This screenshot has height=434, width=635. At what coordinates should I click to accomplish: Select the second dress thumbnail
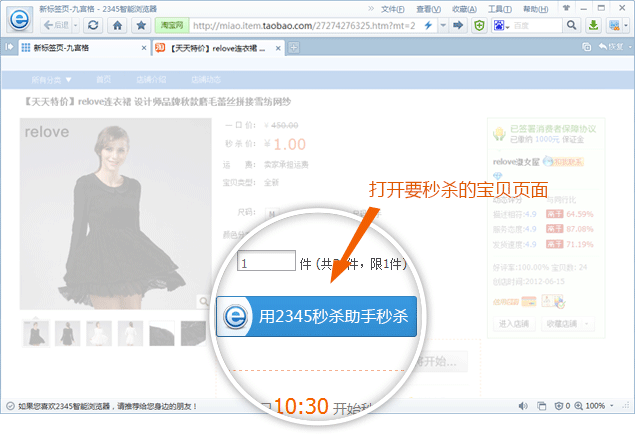point(67,333)
